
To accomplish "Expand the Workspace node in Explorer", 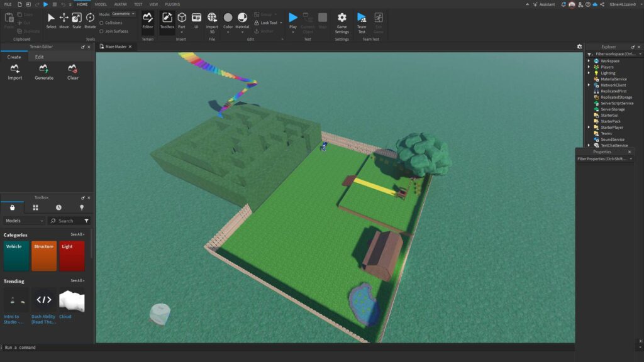I will point(589,61).
